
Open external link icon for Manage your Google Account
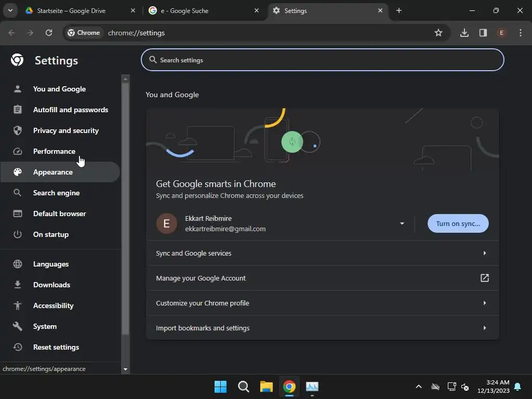coord(485,278)
